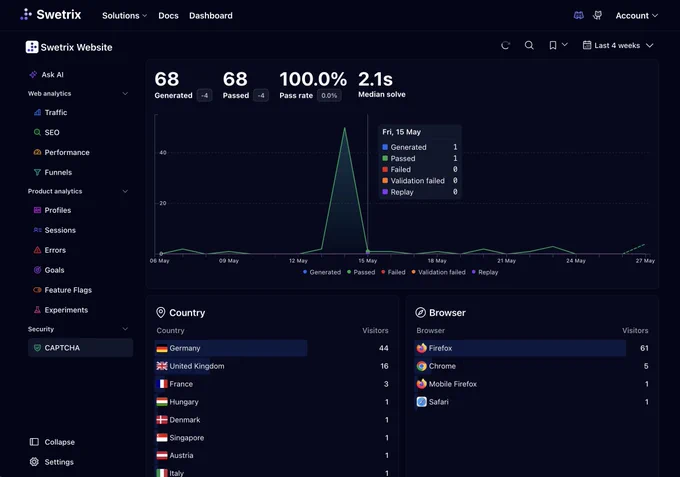Click the Settings gear icon
Screen dimensions: 680x477
tap(34, 462)
